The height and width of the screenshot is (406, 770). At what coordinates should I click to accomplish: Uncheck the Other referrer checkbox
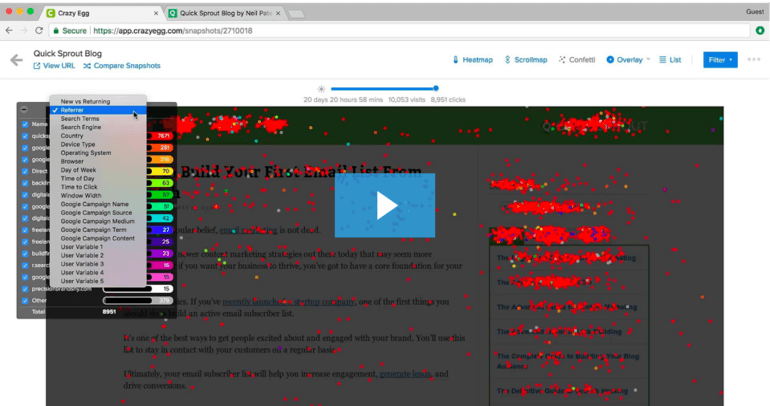(x=25, y=300)
